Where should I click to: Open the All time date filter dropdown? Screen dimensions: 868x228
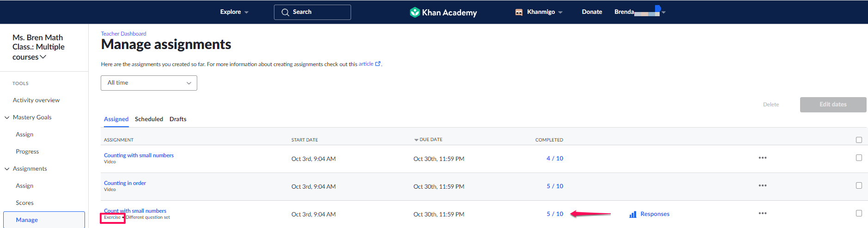click(x=149, y=83)
